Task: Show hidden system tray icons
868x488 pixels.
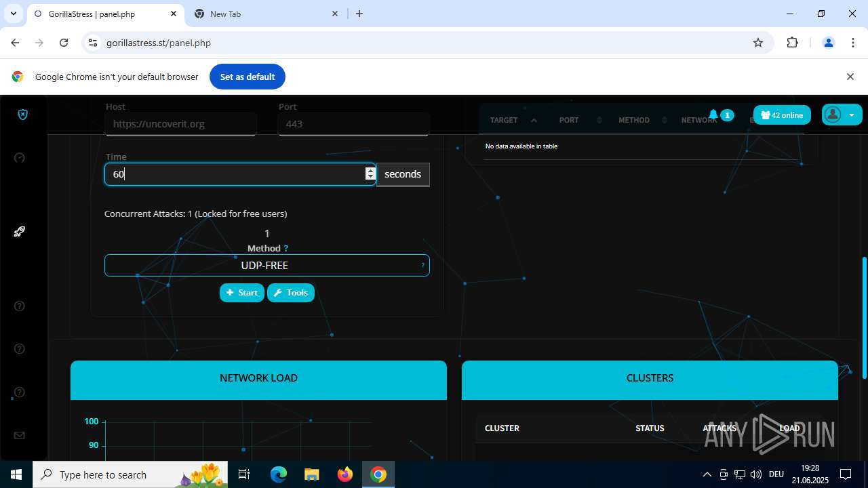Action: click(707, 474)
